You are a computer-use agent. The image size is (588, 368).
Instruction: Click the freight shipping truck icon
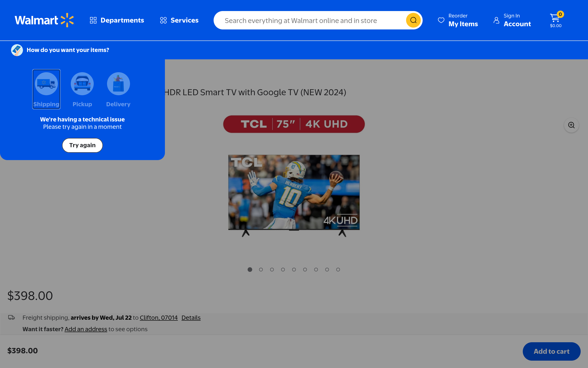pyautogui.click(x=11, y=317)
